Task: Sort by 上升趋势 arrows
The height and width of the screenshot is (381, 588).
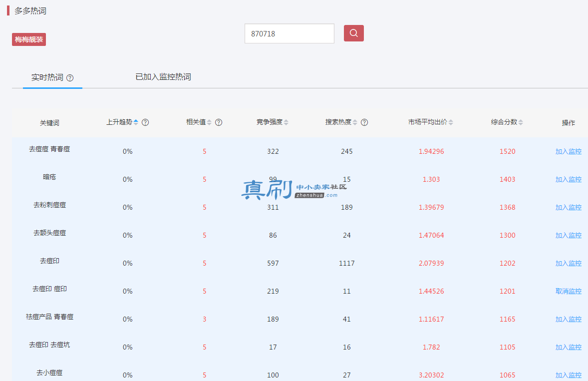Action: [x=136, y=122]
